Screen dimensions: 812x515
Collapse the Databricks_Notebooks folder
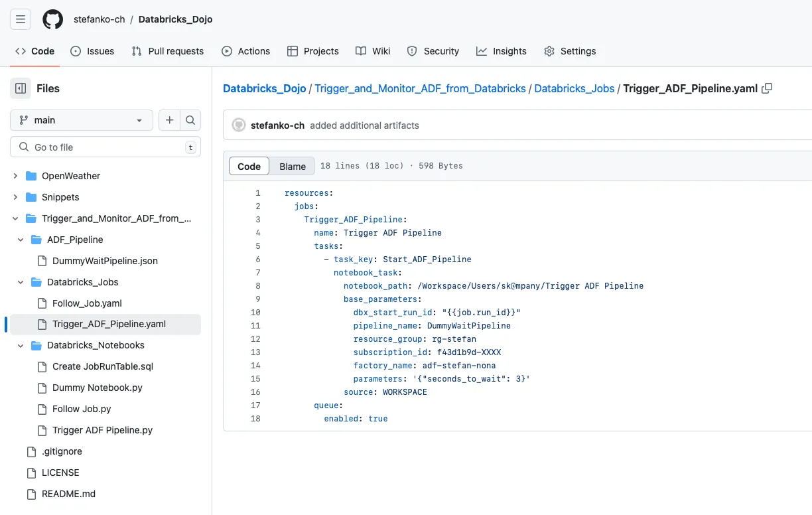coord(21,345)
